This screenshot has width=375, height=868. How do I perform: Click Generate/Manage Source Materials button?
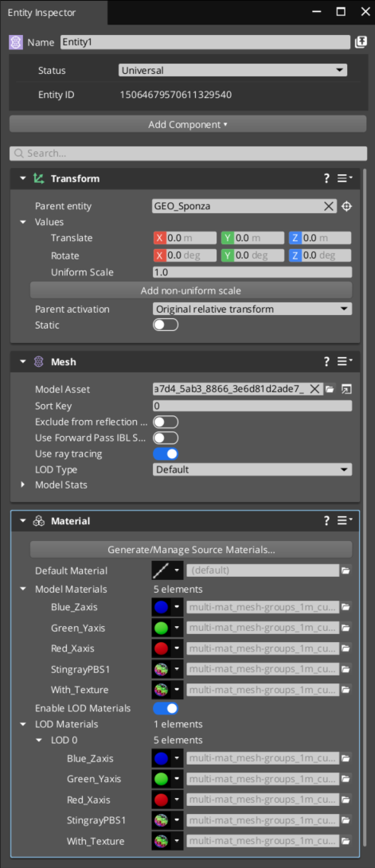coord(191,550)
